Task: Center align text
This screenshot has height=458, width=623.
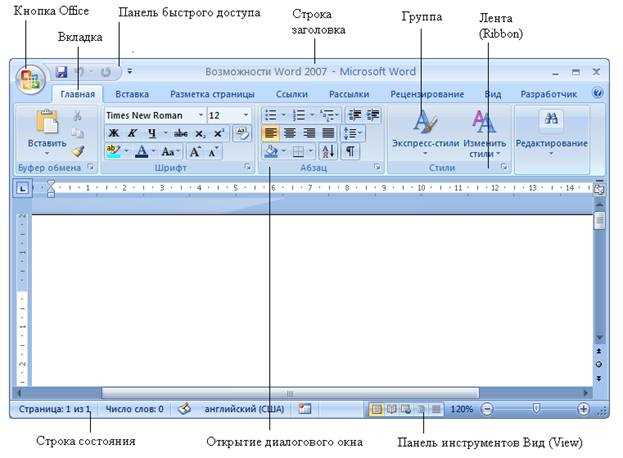Action: click(x=290, y=133)
